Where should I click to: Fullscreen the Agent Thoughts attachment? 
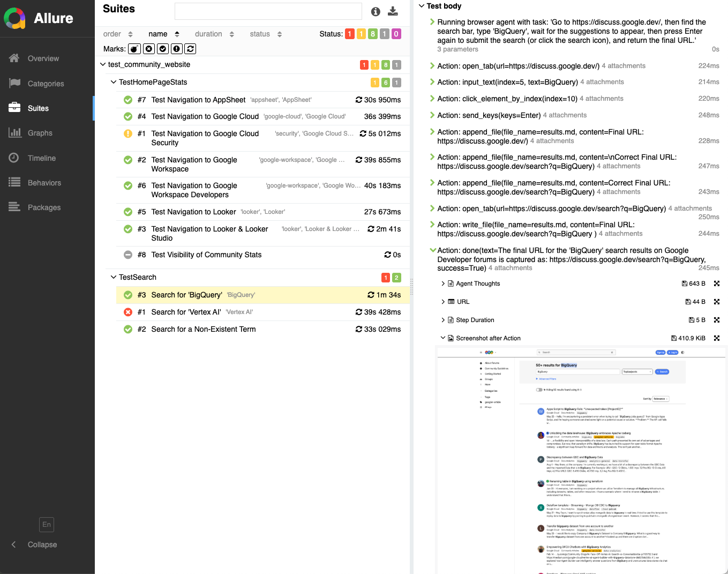tap(717, 284)
